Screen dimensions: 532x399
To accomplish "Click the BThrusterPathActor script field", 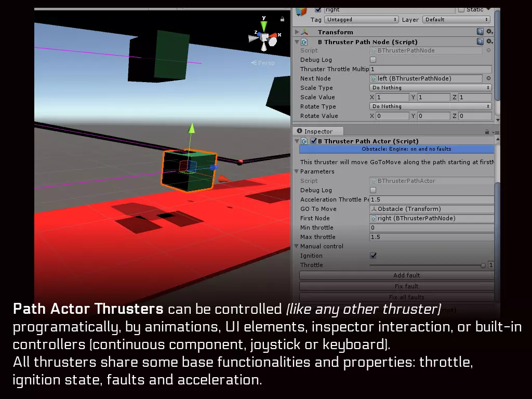I will (432, 181).
